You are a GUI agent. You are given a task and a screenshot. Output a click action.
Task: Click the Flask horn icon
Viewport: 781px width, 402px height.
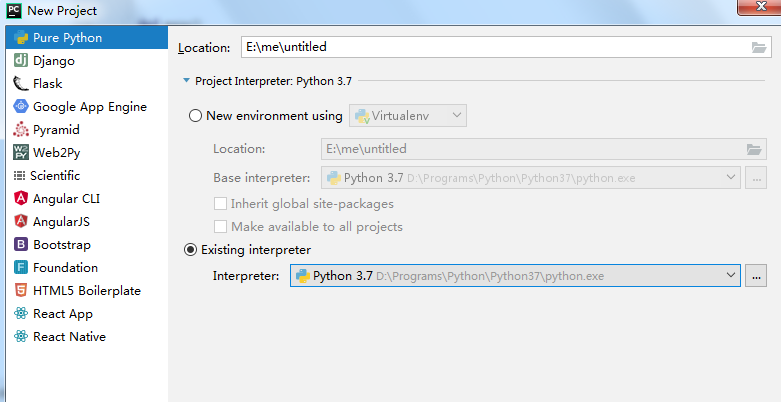click(x=21, y=84)
